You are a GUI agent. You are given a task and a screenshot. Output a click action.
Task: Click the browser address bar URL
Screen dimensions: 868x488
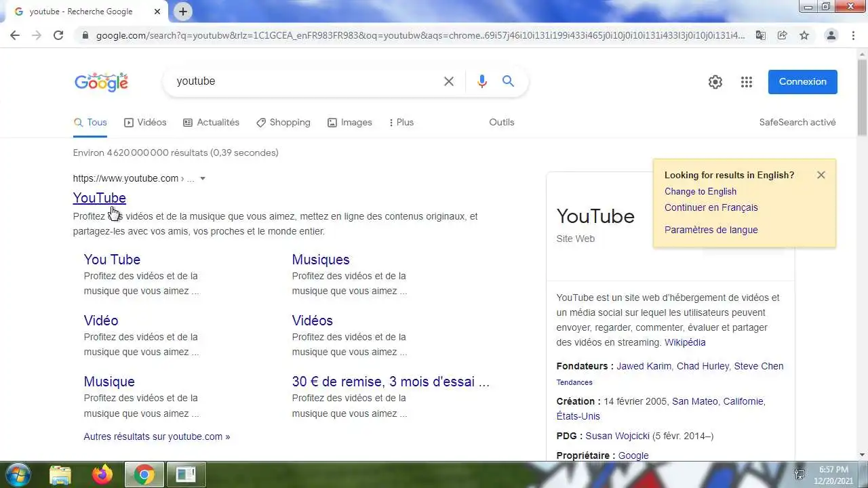pos(420,35)
